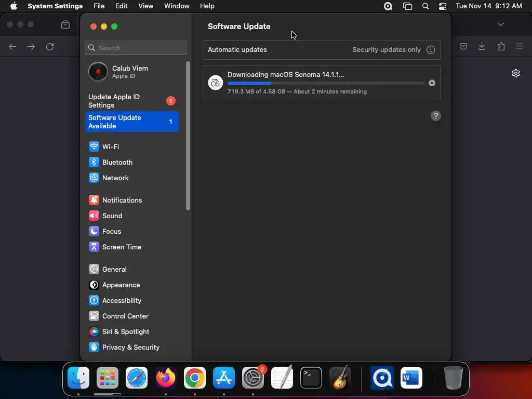Select General in the sidebar
This screenshot has height=399, width=532.
(x=131, y=270)
